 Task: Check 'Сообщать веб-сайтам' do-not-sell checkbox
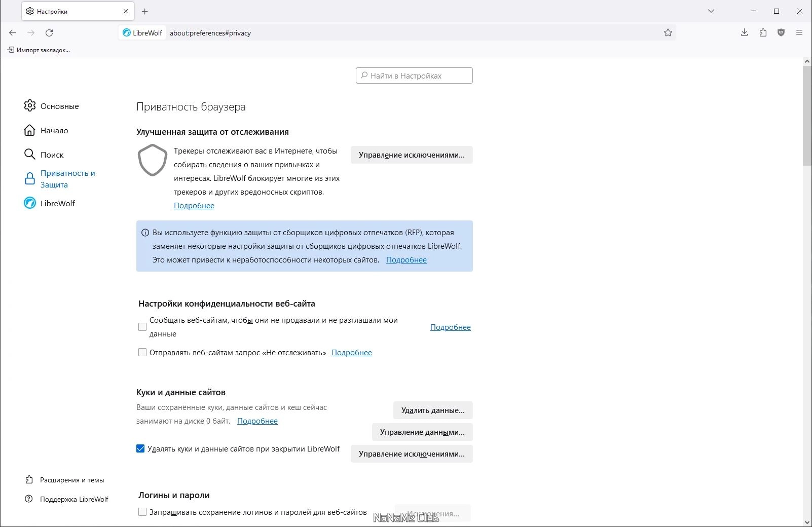click(142, 327)
